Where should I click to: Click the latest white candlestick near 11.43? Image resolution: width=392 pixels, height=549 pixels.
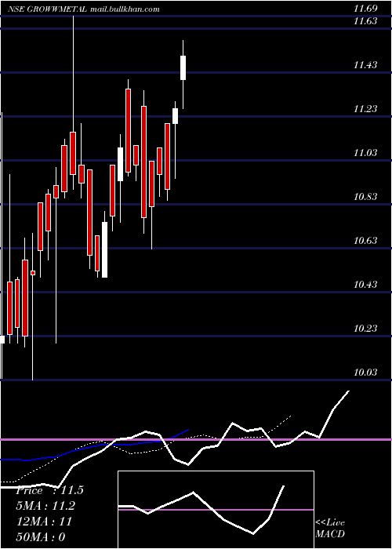click(x=183, y=68)
